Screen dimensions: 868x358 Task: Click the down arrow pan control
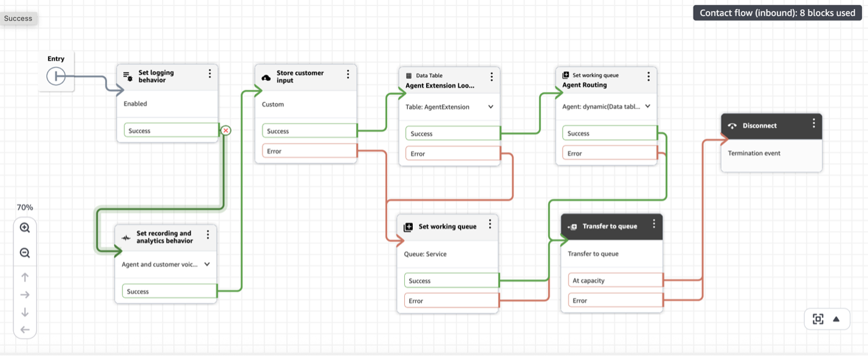coord(25,312)
